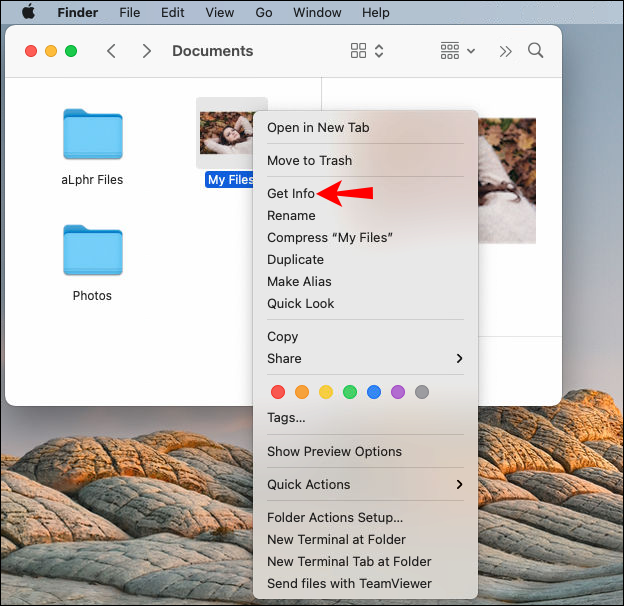Switch to icon grid view
The height and width of the screenshot is (606, 624).
coord(358,51)
